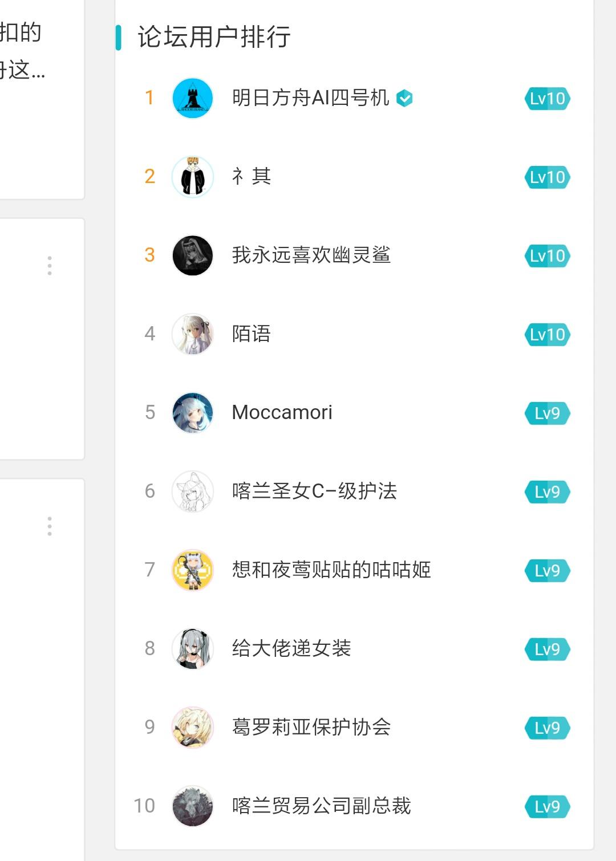Screen dimensions: 616x861
Task: Click the avatar of 给大佬递女装
Action: point(193,649)
